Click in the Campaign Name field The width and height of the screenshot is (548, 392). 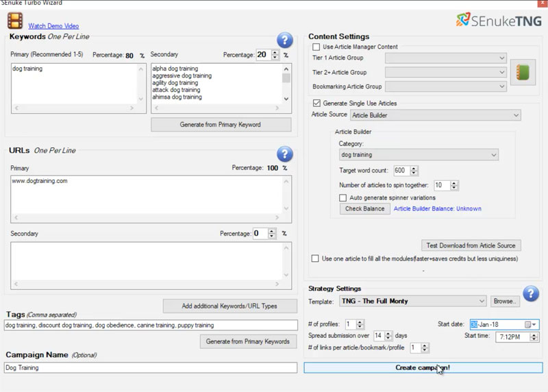(x=151, y=367)
